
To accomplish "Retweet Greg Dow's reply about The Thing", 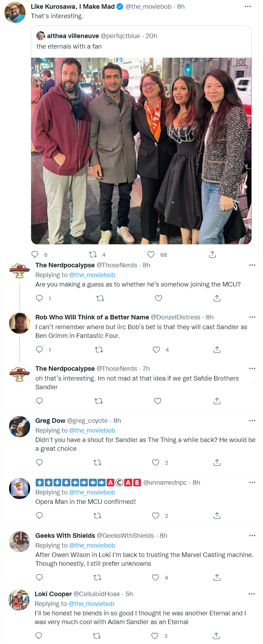I will coord(98,463).
